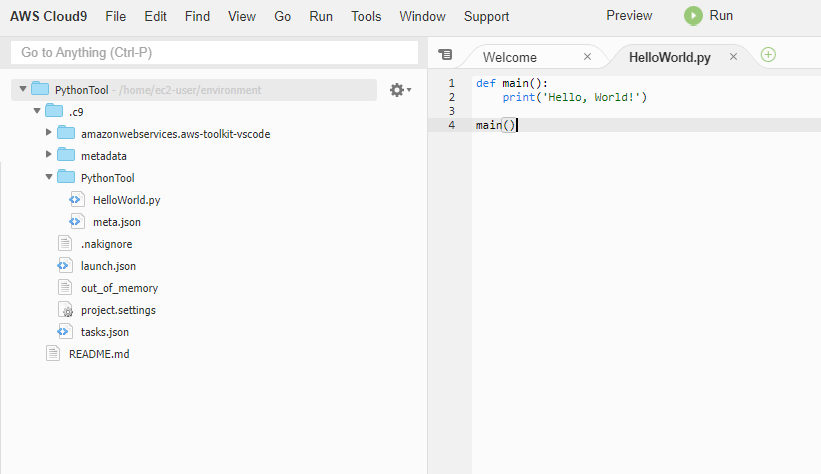Click the Run button label
The width and height of the screenshot is (821, 474).
[x=721, y=16]
